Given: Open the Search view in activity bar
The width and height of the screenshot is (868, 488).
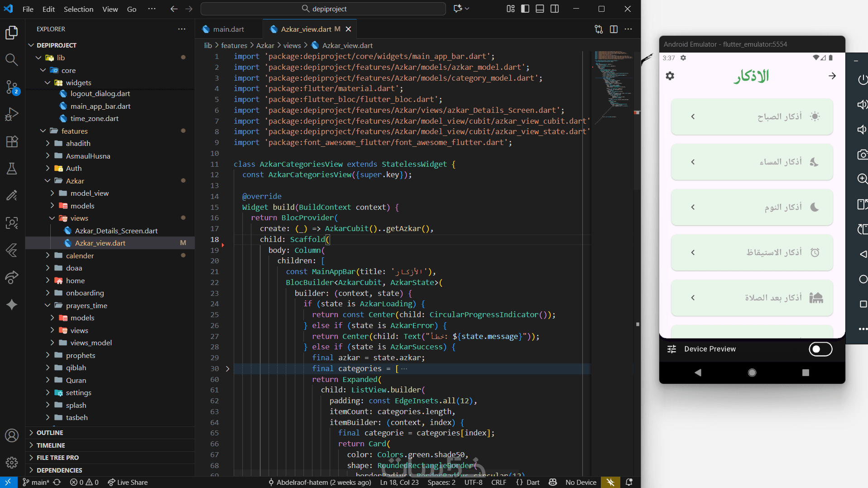Looking at the screenshot, I should click(12, 59).
